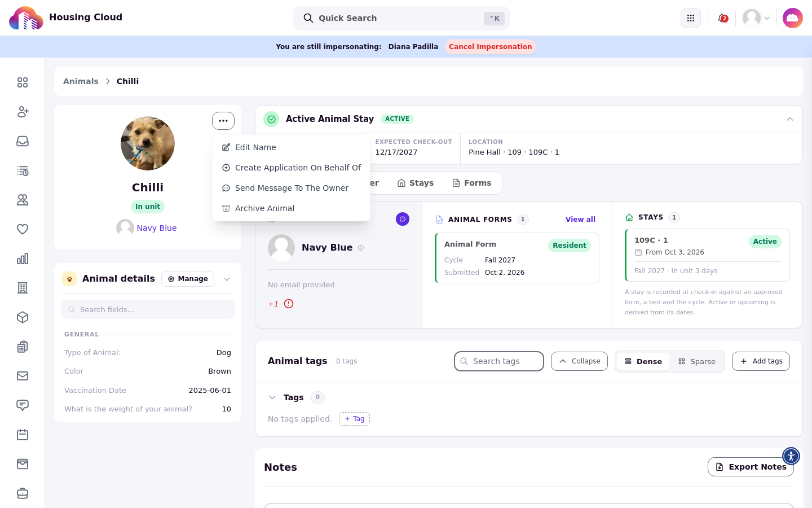This screenshot has width=812, height=508.
Task: Switch tag view to Sparse
Action: coord(697,361)
